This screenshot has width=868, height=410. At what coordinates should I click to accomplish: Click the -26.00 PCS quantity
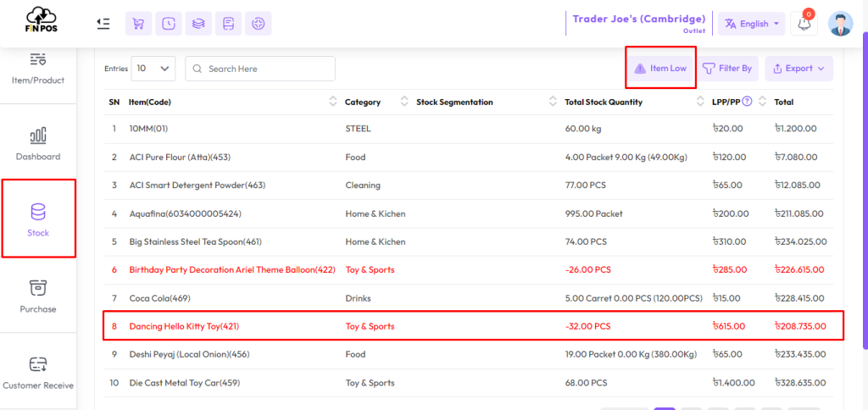coord(587,270)
